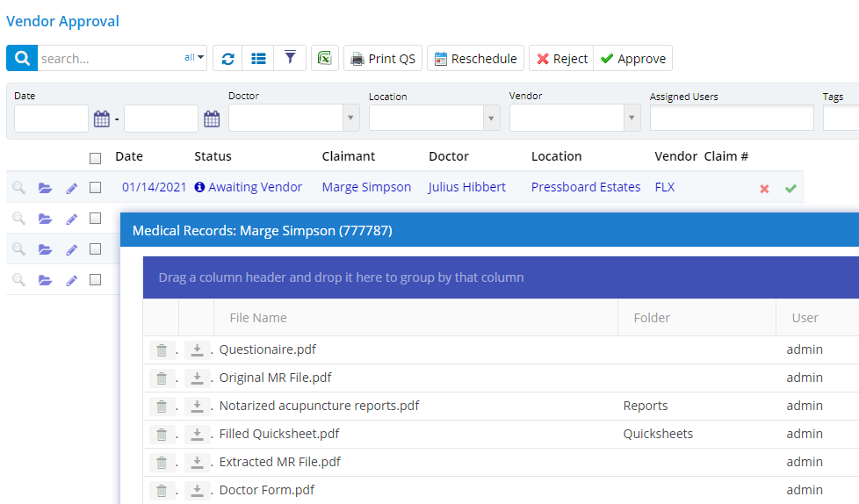Sort by the File Name column header

[258, 318]
